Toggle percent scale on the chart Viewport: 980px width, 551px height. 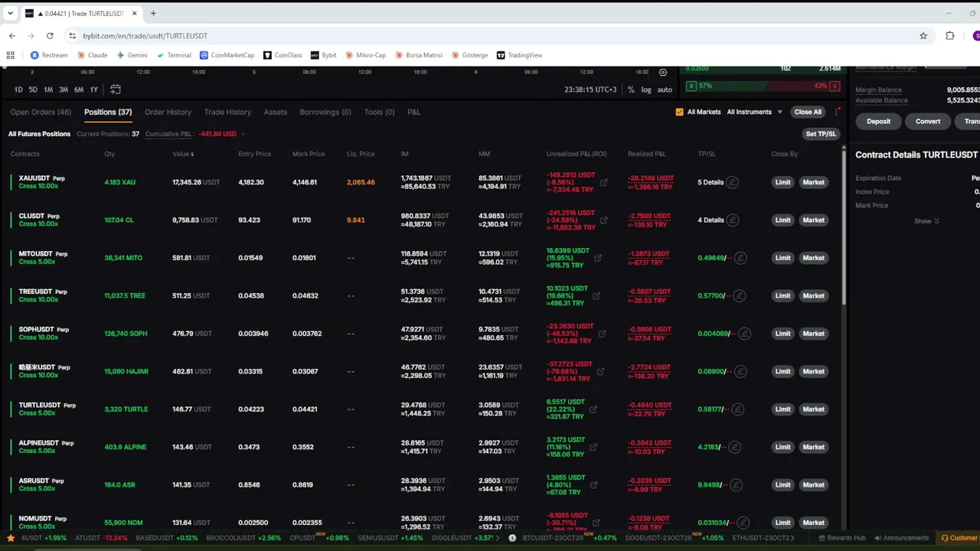(x=631, y=90)
